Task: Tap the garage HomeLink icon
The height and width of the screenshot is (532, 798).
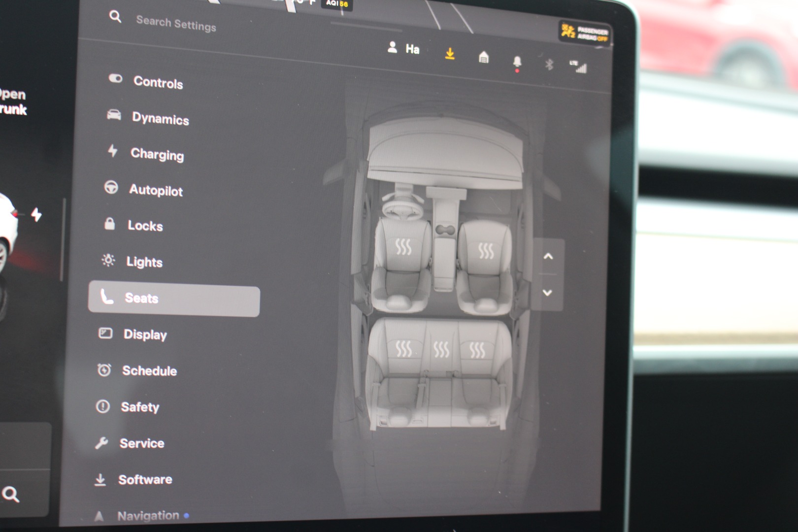Action: (484, 57)
